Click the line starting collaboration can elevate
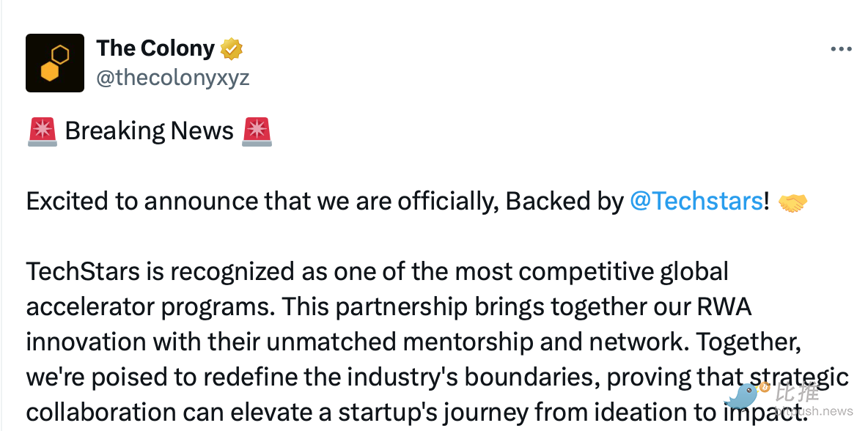This screenshot has width=868, height=431. click(x=413, y=412)
